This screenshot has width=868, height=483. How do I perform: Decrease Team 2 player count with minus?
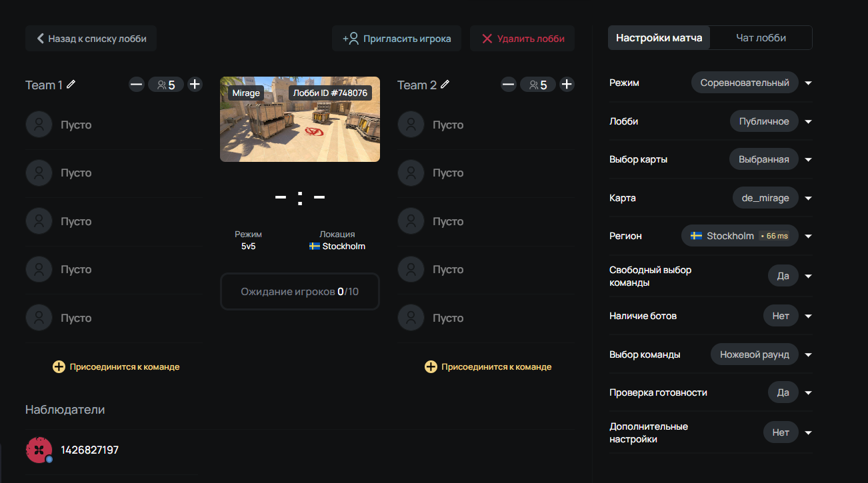pos(509,85)
